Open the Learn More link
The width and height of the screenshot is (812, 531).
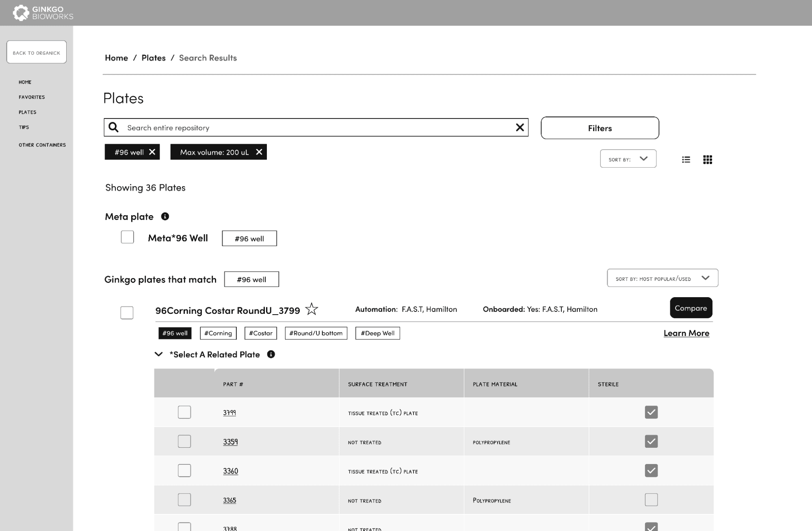click(686, 333)
